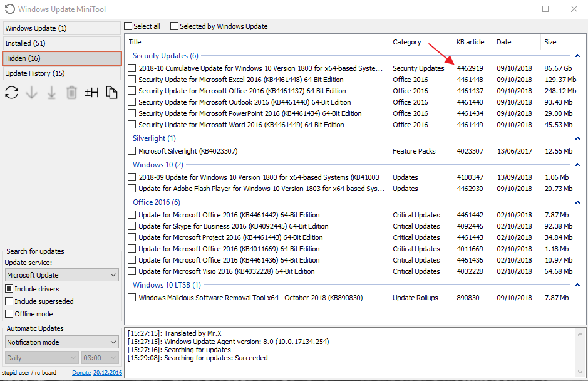588x381 pixels.
Task: Check Malicious Software Removal Tool checkbox
Action: tap(132, 298)
